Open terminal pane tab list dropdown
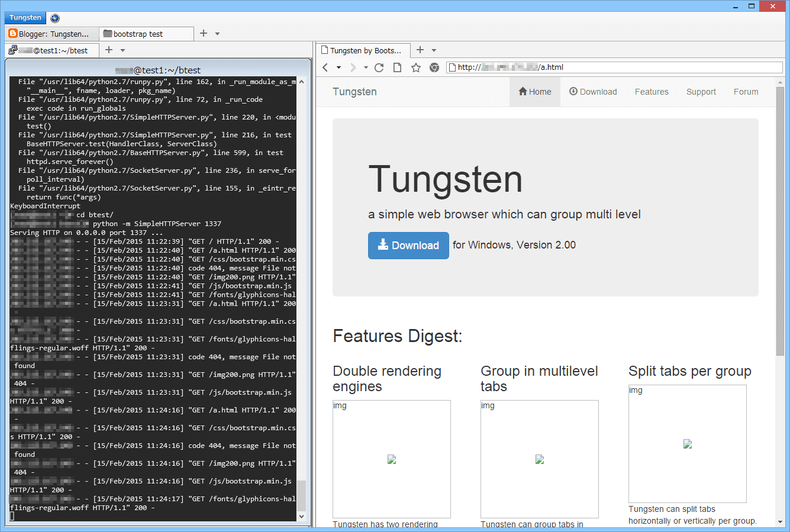This screenshot has height=532, width=790. 122,50
